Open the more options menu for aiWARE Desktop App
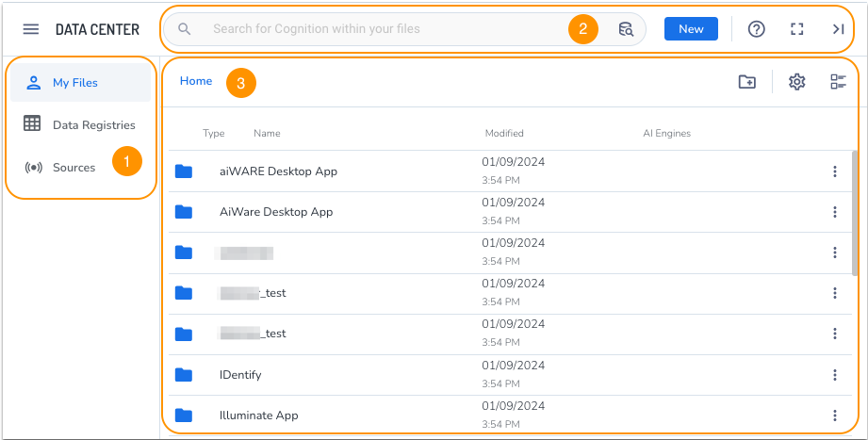Screen dimensions: 868x440 point(835,171)
